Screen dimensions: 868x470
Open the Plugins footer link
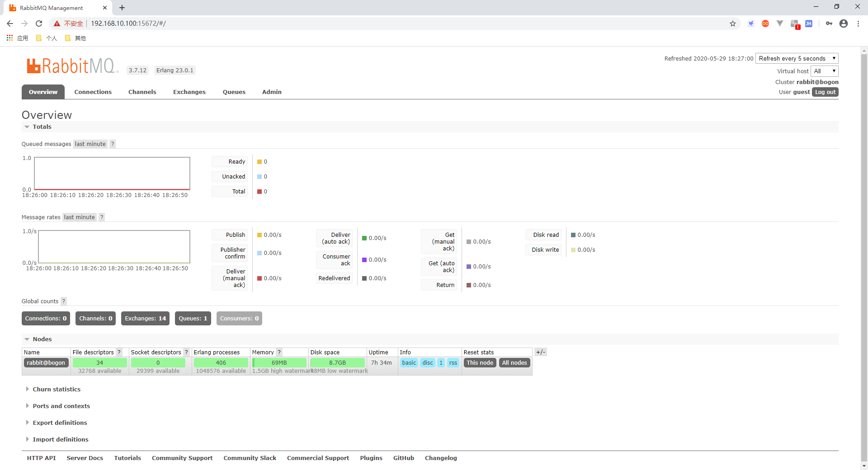pos(371,458)
